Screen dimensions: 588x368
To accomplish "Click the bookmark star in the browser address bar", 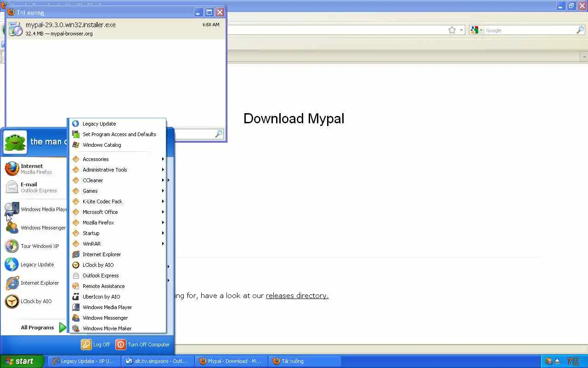I will tap(452, 30).
